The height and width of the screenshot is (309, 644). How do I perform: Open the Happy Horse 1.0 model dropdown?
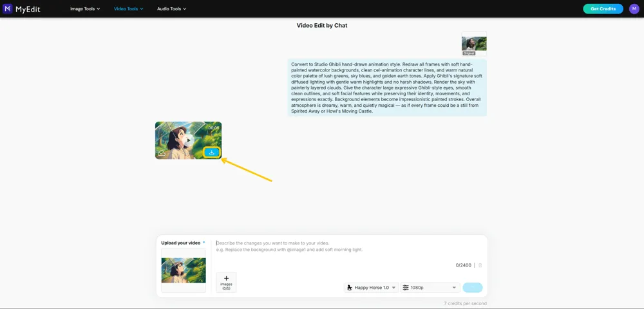point(372,288)
